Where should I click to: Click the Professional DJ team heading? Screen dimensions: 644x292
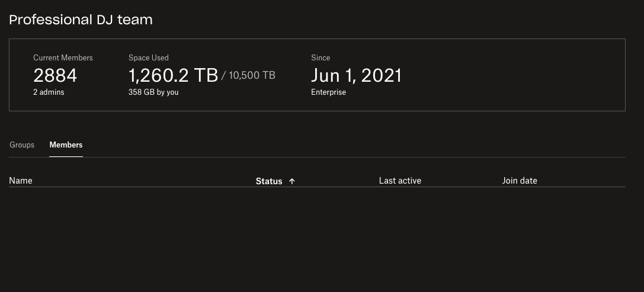pos(81,20)
